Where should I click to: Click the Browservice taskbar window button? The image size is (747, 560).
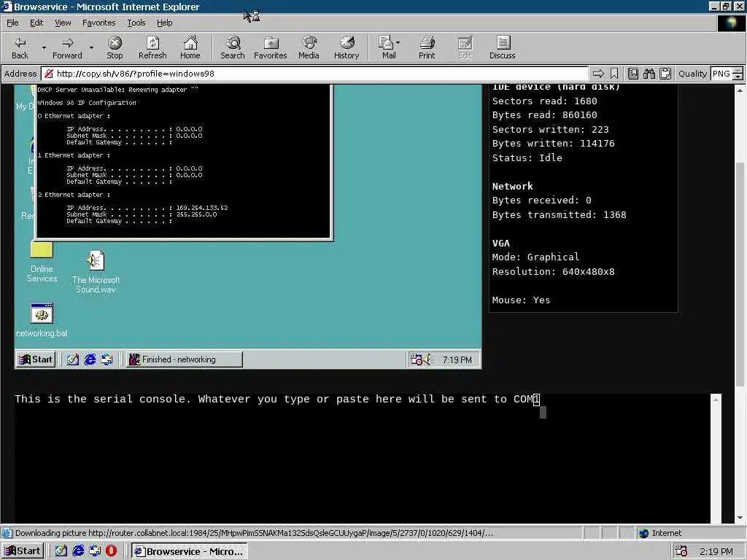point(190,551)
